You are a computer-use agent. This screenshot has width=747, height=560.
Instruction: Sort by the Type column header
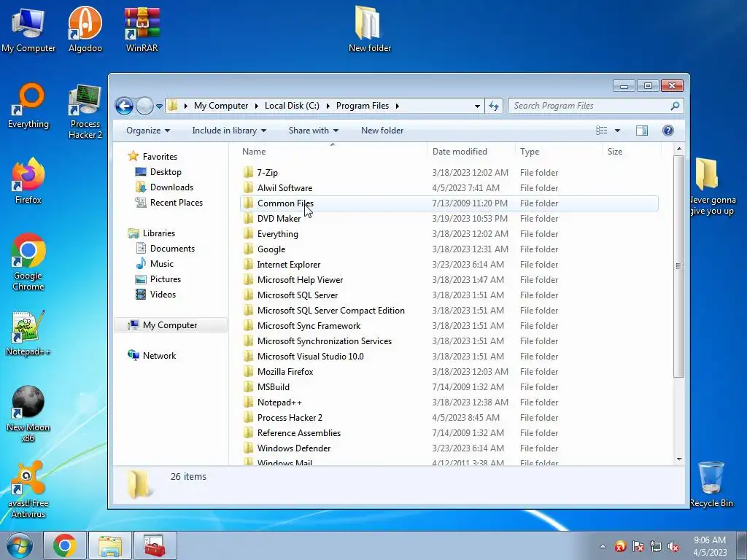click(x=559, y=152)
